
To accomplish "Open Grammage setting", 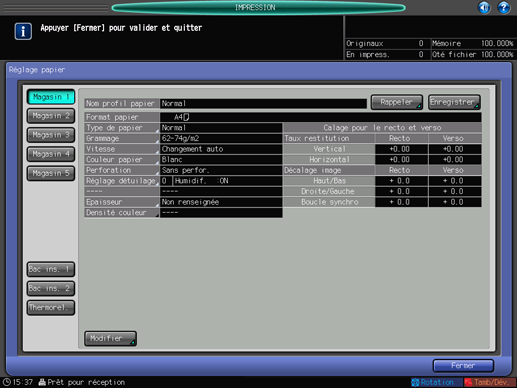I will tap(122, 139).
